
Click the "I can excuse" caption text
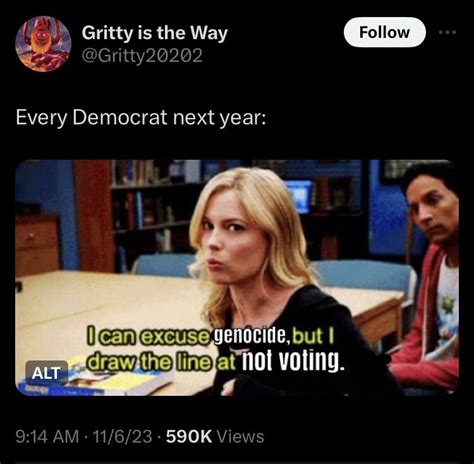tap(147, 336)
